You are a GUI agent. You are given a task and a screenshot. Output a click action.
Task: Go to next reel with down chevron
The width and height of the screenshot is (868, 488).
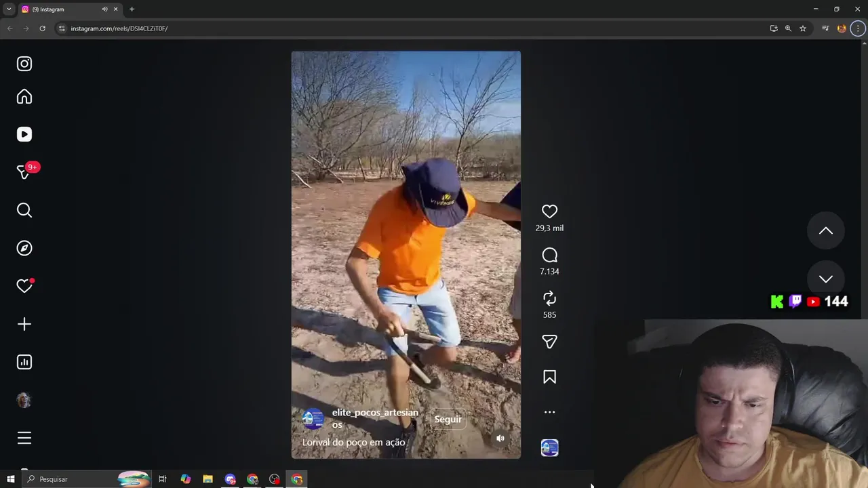825,279
